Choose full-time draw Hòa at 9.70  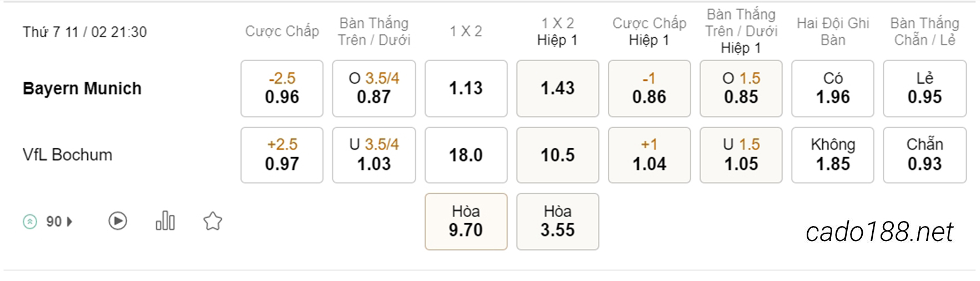[x=466, y=222]
